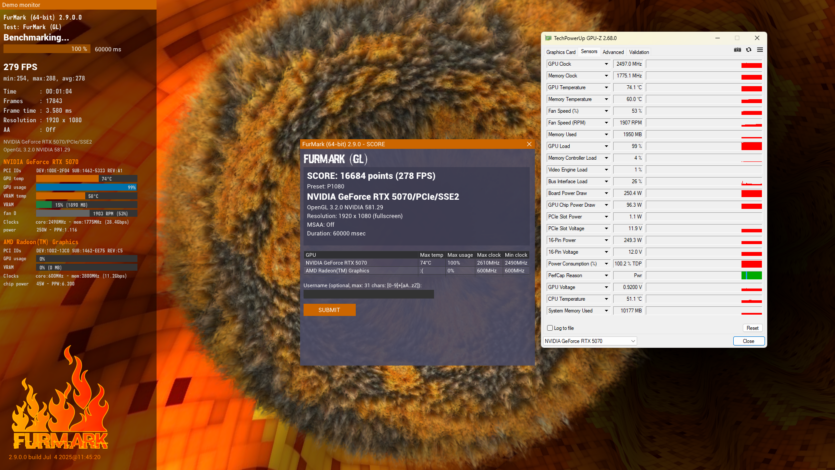This screenshot has width=835, height=470.
Task: Open the Advanced tab
Action: pos(613,51)
